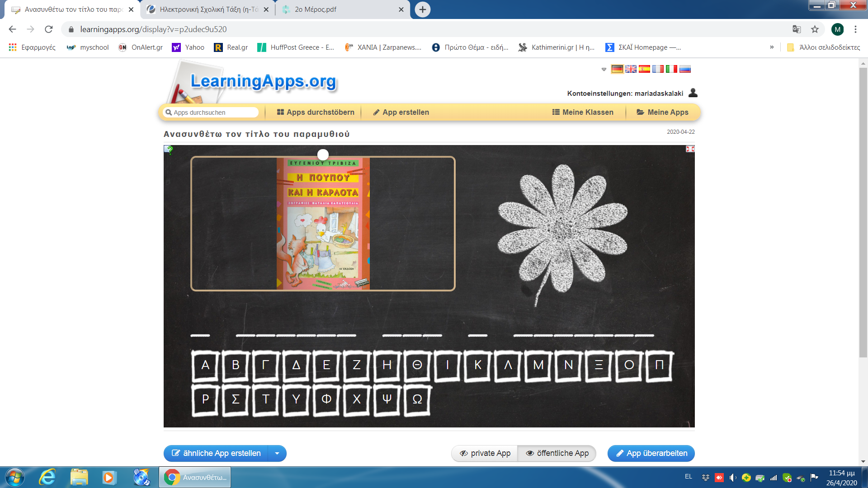Select the letter Ρ tile
Screen dimensions: 868x488
(x=205, y=399)
